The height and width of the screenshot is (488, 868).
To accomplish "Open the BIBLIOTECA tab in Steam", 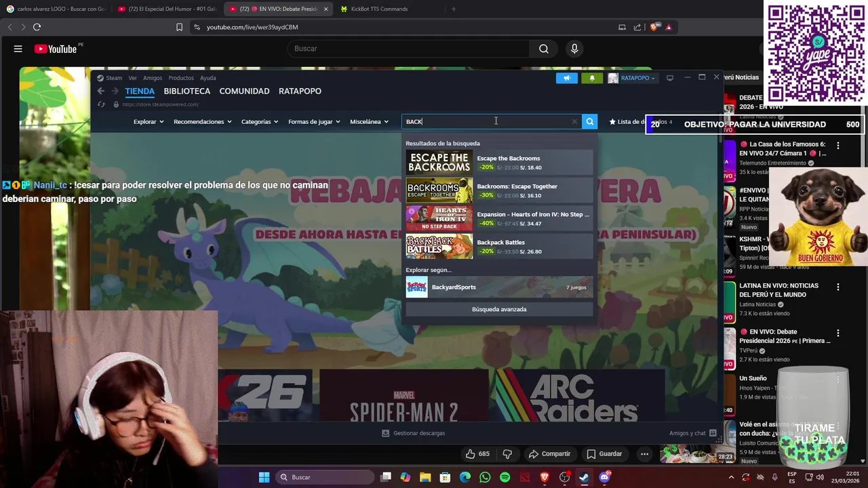I will tap(187, 91).
